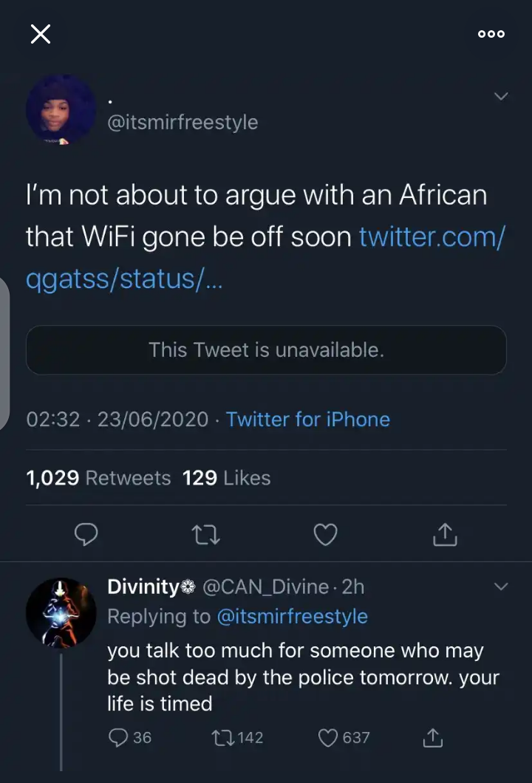Tap the unavailable tweet box
Screen dimensions: 532x783
[x=266, y=349]
